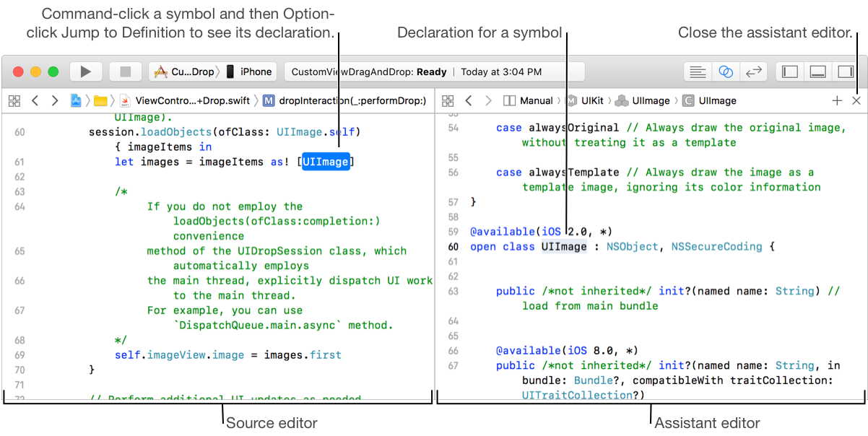Open the UIKit jump bar segment
868x436 pixels.
[586, 100]
